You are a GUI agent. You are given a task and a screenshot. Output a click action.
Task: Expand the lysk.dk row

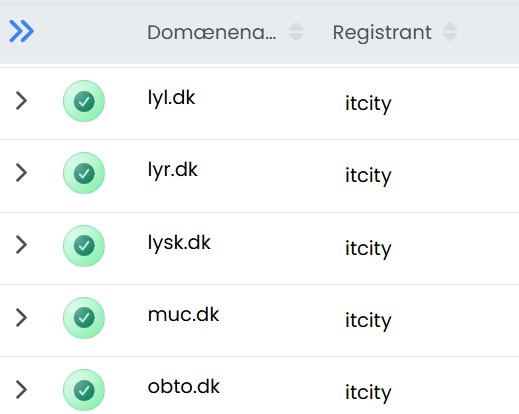click(x=21, y=245)
